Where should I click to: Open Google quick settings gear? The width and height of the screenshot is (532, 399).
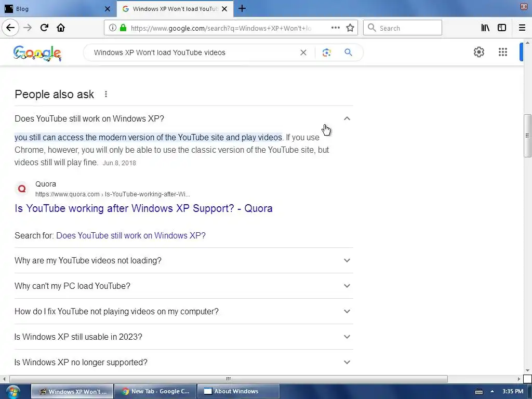pyautogui.click(x=478, y=52)
